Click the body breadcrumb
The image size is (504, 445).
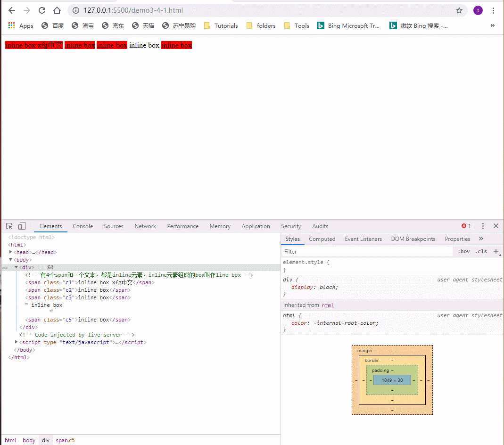point(29,440)
